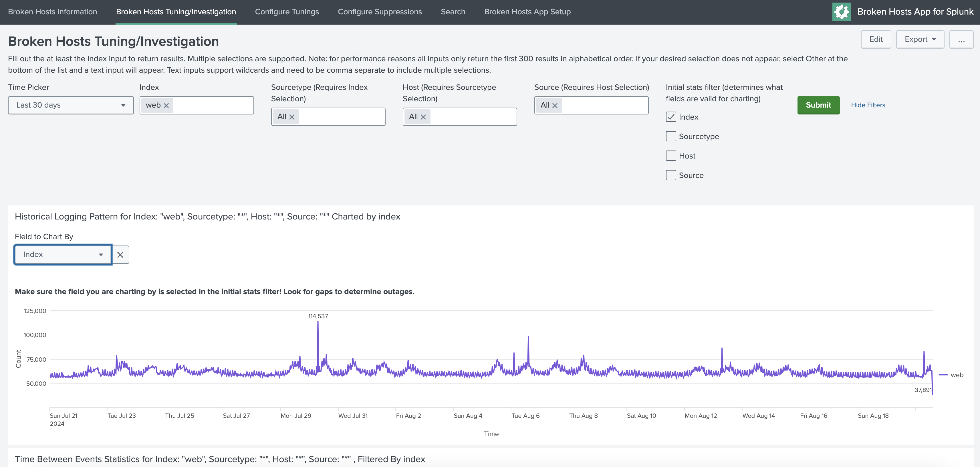The height and width of the screenshot is (467, 980).
Task: Click the 'Sun Jul 21 2024' axis label
Action: click(63, 419)
